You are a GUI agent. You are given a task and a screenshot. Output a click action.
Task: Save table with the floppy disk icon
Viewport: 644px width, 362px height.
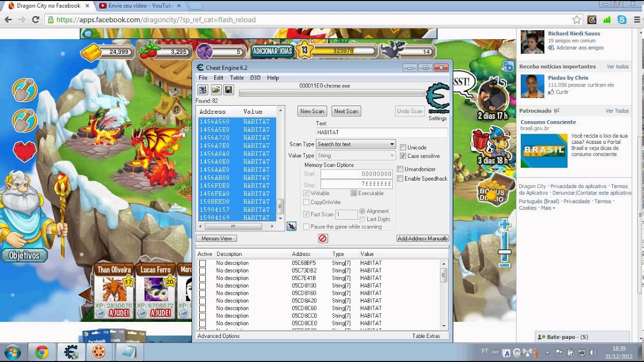coord(228,90)
